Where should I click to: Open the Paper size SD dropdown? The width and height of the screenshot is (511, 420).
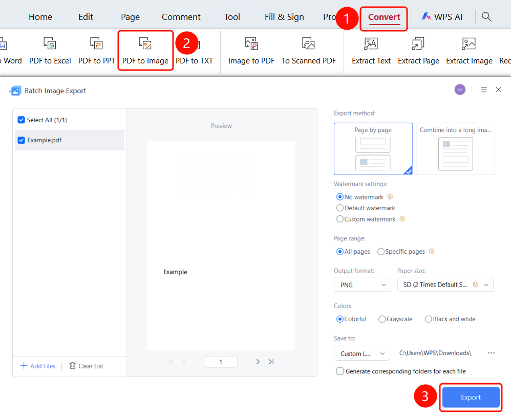point(445,285)
